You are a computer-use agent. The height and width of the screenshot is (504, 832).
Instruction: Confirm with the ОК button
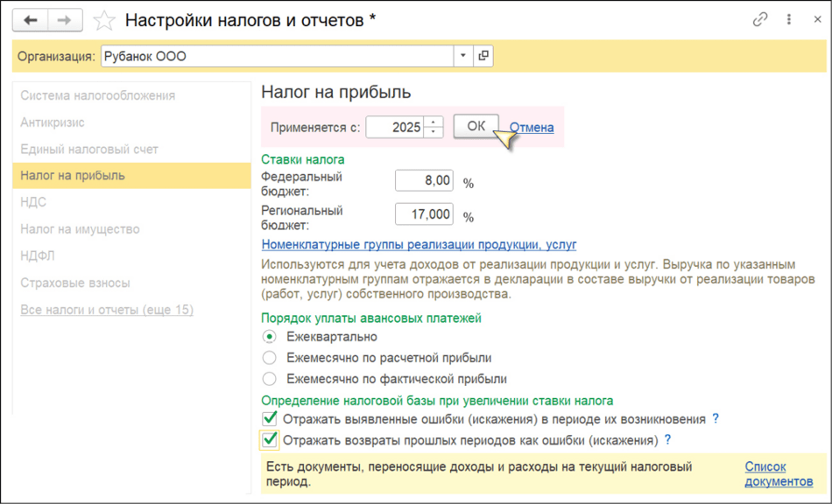point(476,126)
